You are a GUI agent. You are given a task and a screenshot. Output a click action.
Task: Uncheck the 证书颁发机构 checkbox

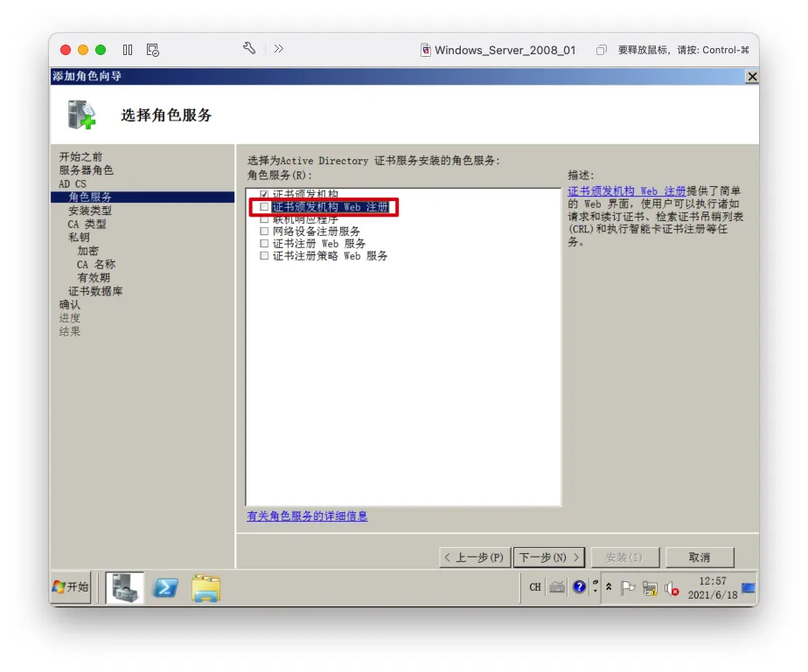[x=264, y=194]
